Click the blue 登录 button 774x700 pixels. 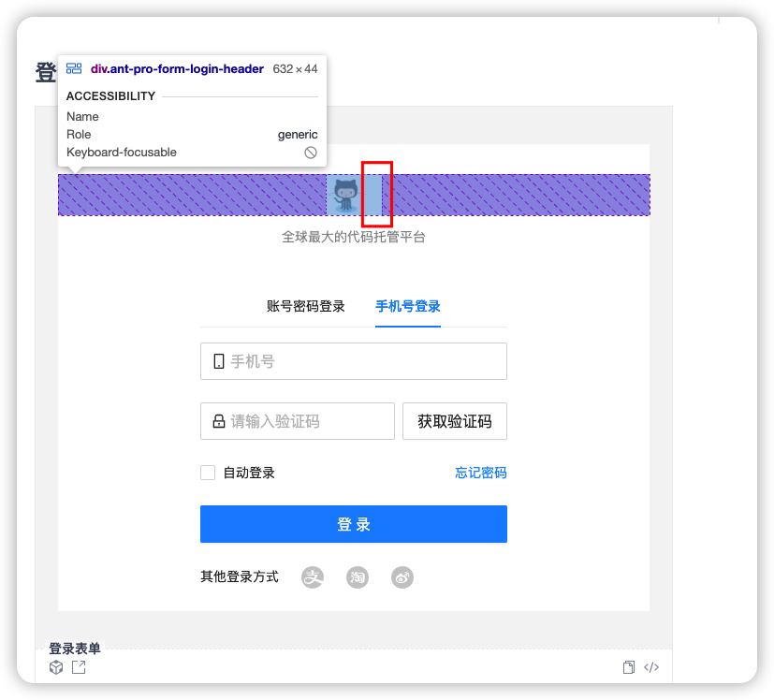pos(354,524)
